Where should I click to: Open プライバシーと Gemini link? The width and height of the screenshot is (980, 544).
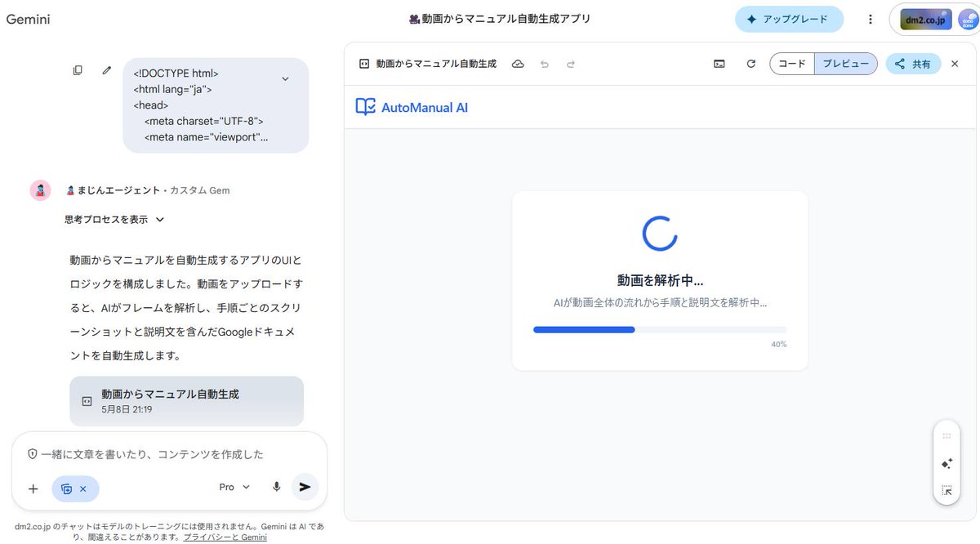pyautogui.click(x=225, y=537)
